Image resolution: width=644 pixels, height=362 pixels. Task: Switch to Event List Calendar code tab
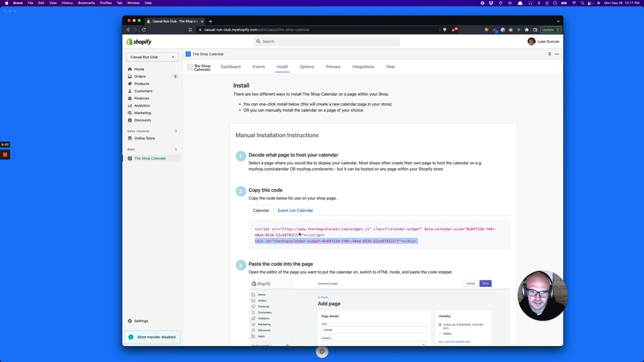click(x=295, y=211)
